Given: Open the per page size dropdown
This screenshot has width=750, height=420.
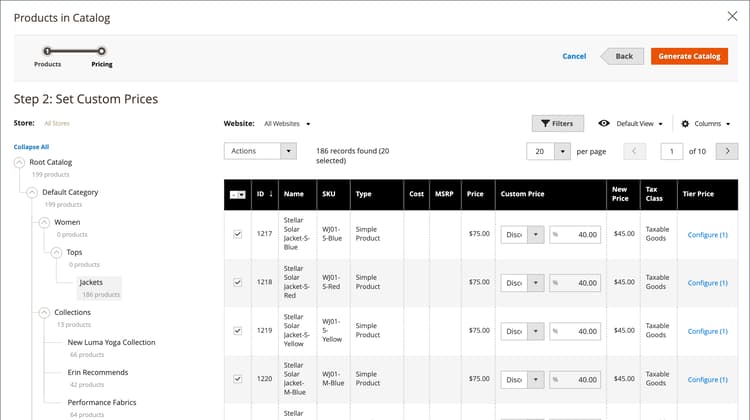Looking at the screenshot, I should pyautogui.click(x=562, y=151).
